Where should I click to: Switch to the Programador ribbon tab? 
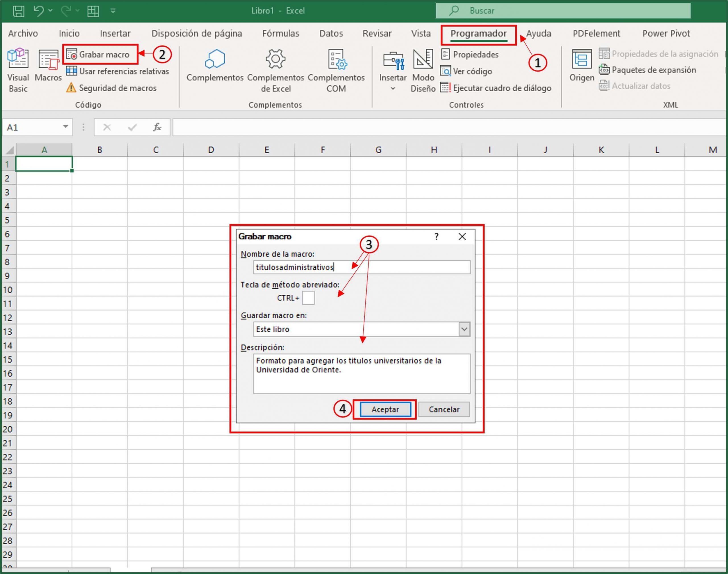coord(478,34)
